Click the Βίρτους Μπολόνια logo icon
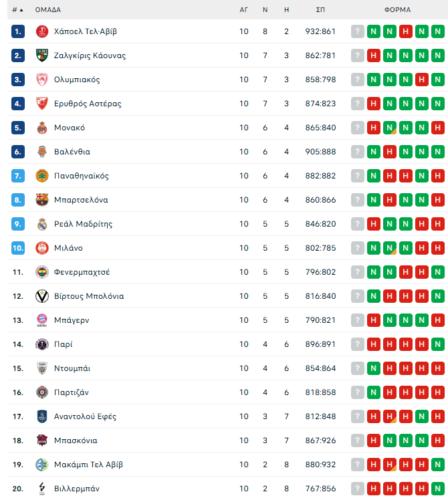 [42, 296]
